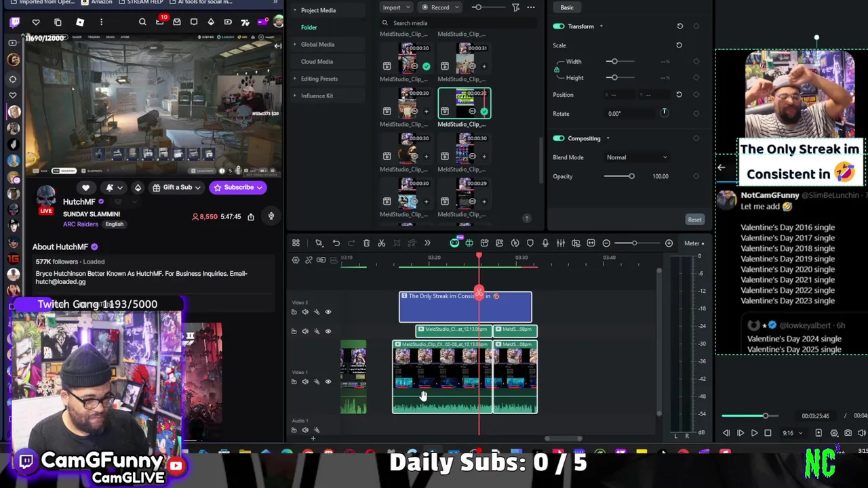Disable the Compositing toggle
This screenshot has height=488, width=868.
(559, 138)
